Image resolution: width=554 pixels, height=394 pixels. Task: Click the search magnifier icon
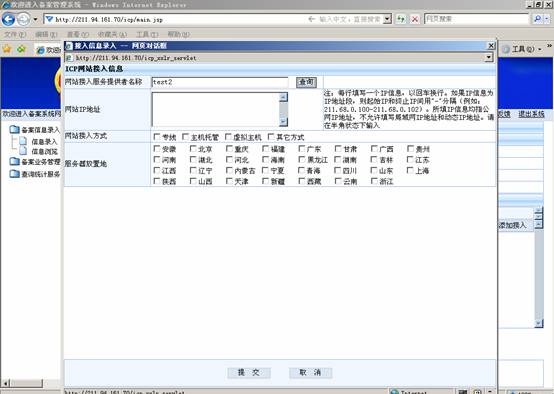(537, 19)
